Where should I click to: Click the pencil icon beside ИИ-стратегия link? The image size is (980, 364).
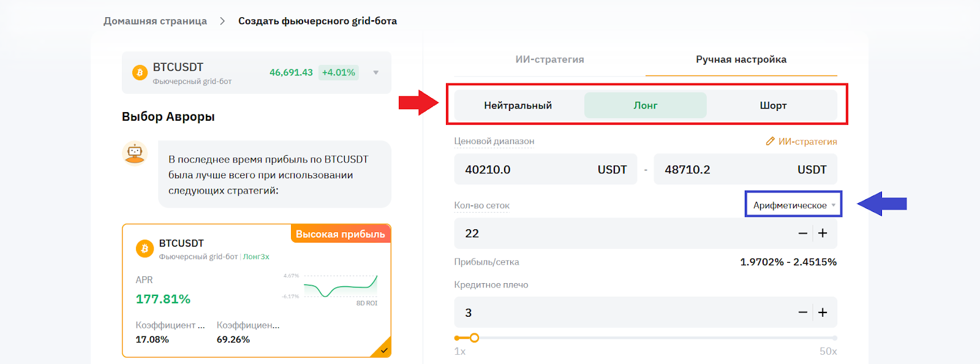770,141
